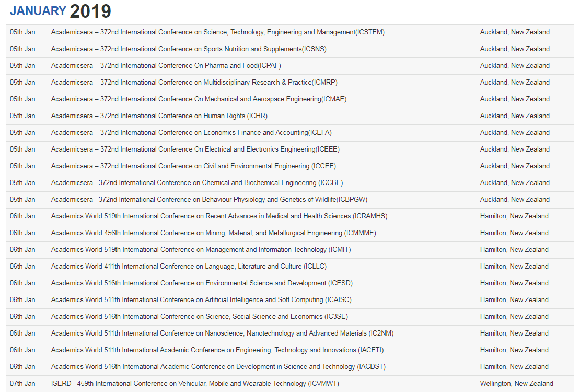Open the Civil and Environmental Engineering (ICCEE) entry

coord(193,166)
